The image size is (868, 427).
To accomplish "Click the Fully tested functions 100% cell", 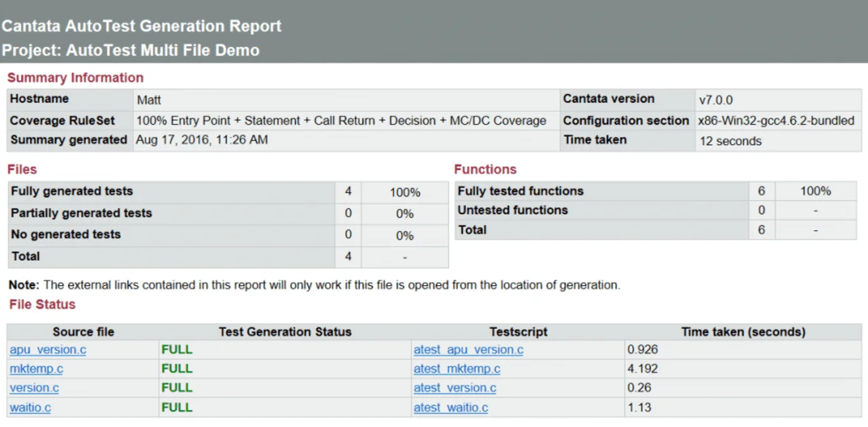I will (815, 191).
